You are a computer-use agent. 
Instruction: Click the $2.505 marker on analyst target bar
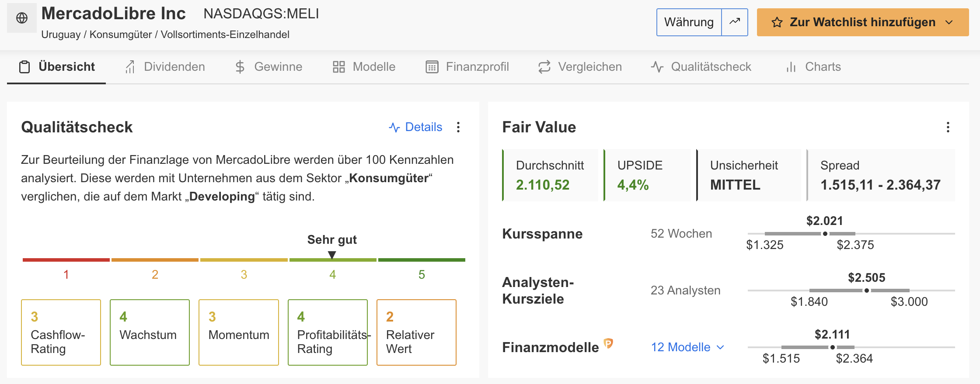coord(867,291)
